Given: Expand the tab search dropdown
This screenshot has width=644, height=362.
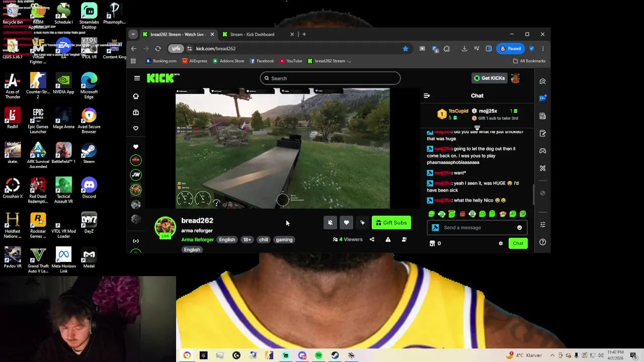Looking at the screenshot, I should click(x=133, y=34).
